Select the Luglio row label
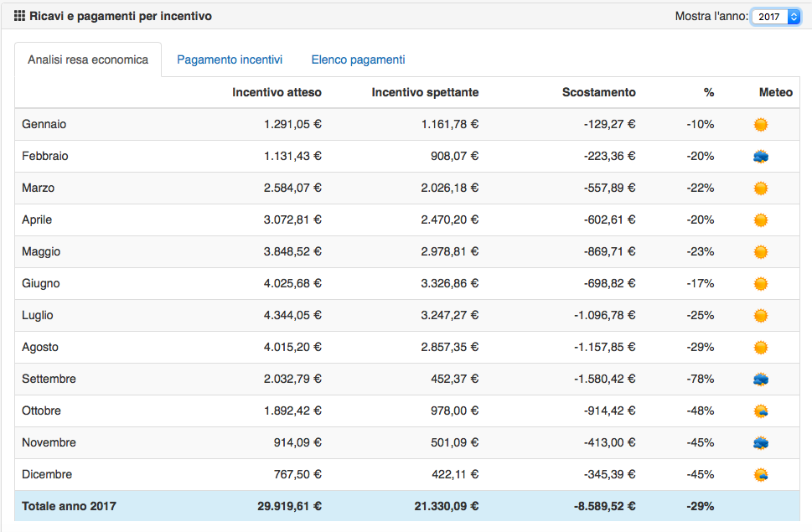812x532 pixels. coord(38,315)
